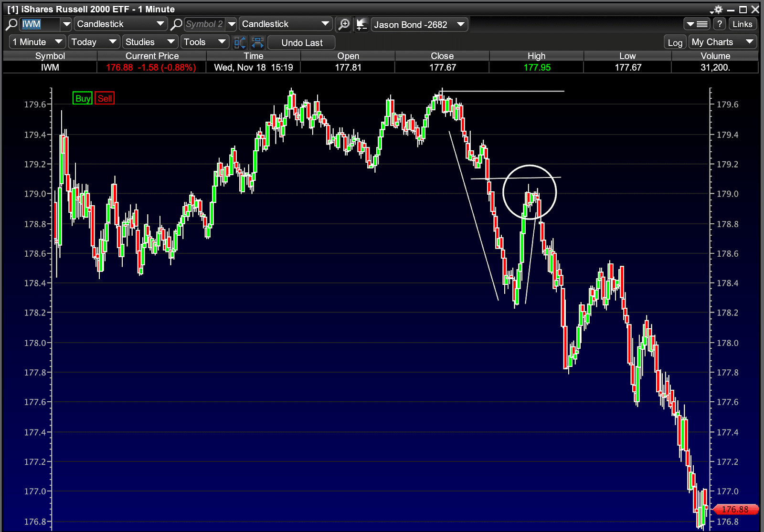Click the add/remove cursor tool icon
This screenshot has width=764, height=532.
tap(362, 24)
